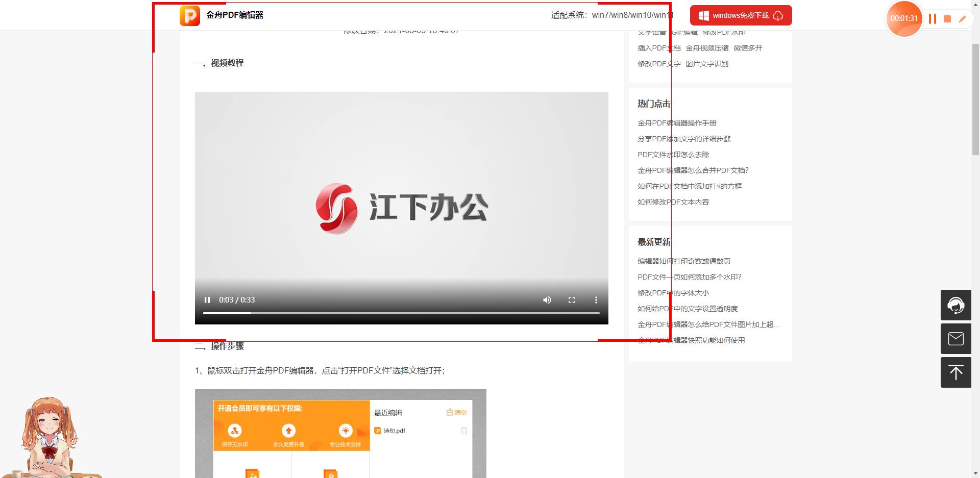Image resolution: width=980 pixels, height=478 pixels.
Task: Select the recorder's pen annotation tool
Action: (963, 19)
